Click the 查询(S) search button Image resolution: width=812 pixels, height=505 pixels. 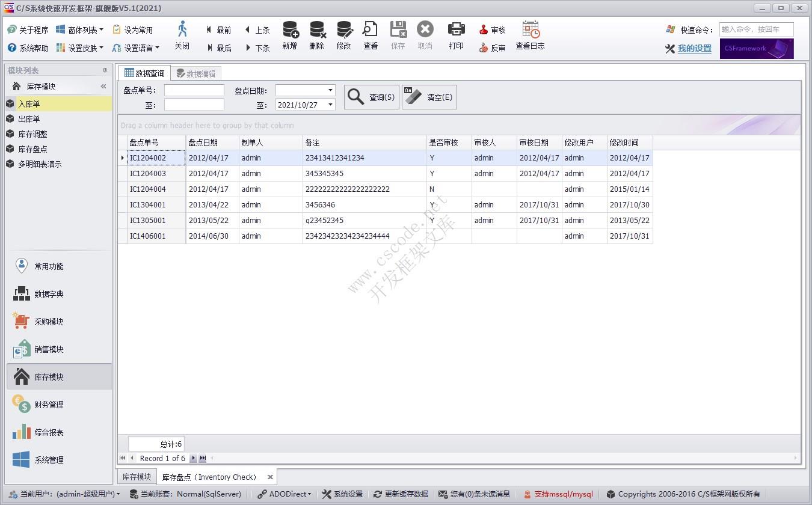tap(371, 97)
